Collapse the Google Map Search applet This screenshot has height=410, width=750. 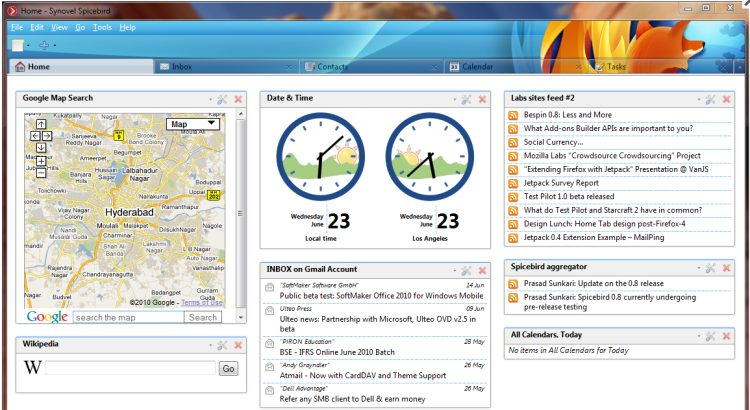(210, 100)
